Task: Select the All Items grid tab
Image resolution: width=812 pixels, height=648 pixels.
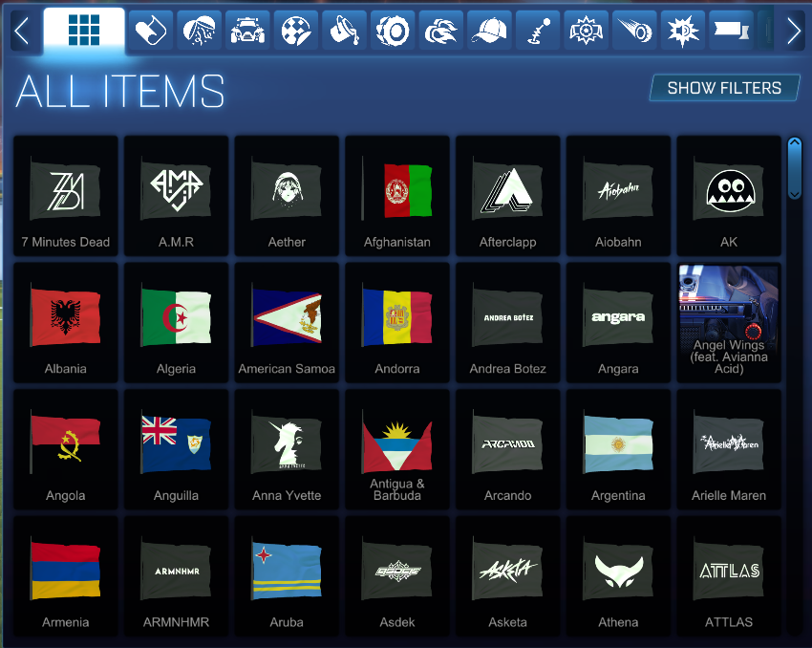Action: tap(84, 31)
